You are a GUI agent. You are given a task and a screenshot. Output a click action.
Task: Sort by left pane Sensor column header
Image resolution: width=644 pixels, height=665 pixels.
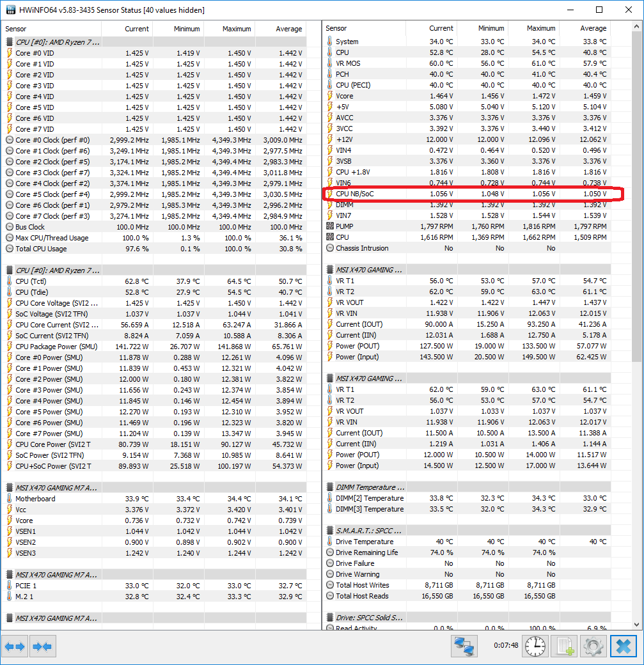[52, 29]
